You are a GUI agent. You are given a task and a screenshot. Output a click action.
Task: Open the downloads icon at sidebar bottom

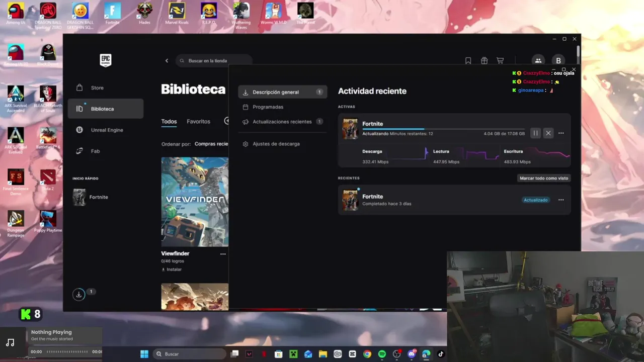point(78,295)
